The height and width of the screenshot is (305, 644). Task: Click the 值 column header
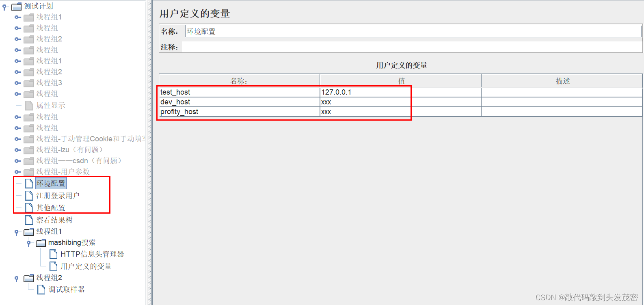(401, 81)
